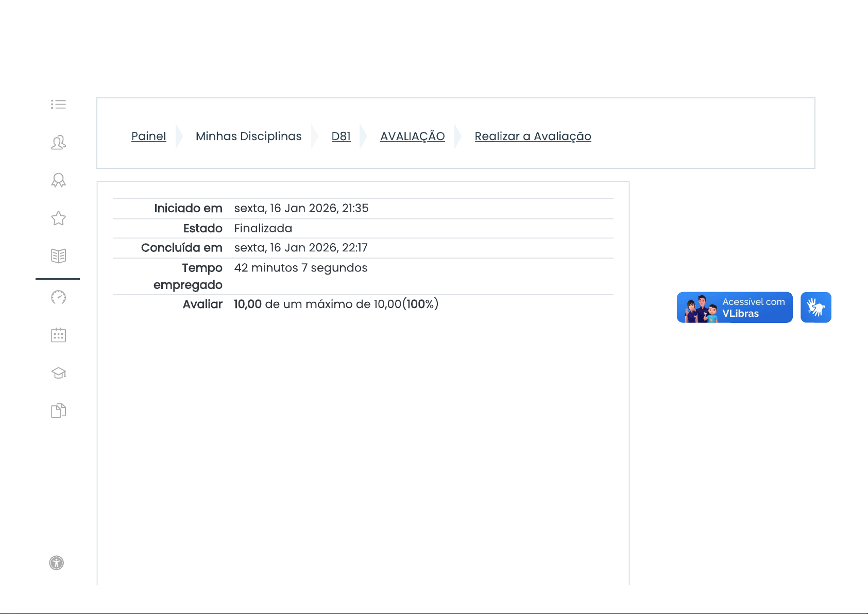The width and height of the screenshot is (868, 614).
Task: Open the open-book disciplines icon
Action: click(x=58, y=256)
